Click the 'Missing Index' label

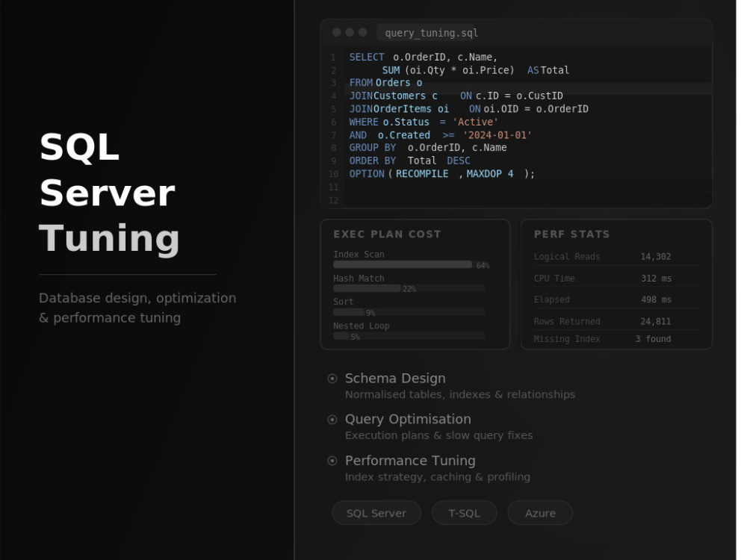(567, 339)
